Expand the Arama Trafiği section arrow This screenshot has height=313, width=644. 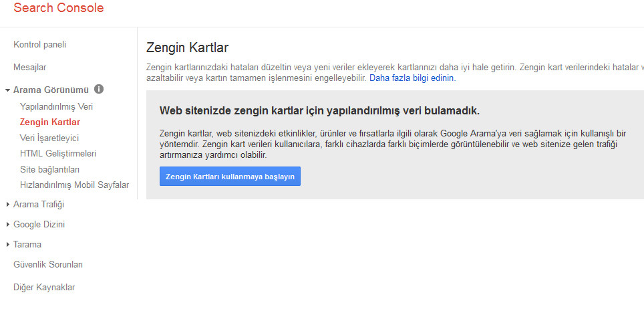(x=8, y=205)
